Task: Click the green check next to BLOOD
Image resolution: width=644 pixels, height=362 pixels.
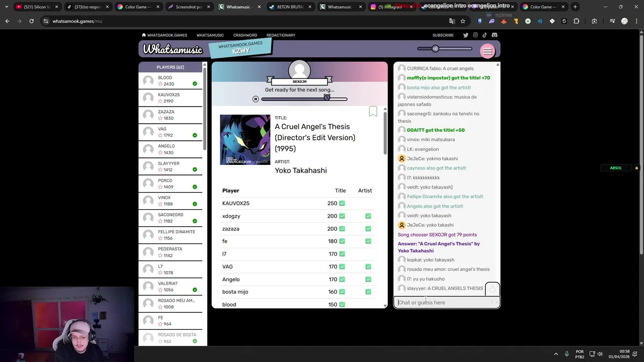Action: [195, 84]
